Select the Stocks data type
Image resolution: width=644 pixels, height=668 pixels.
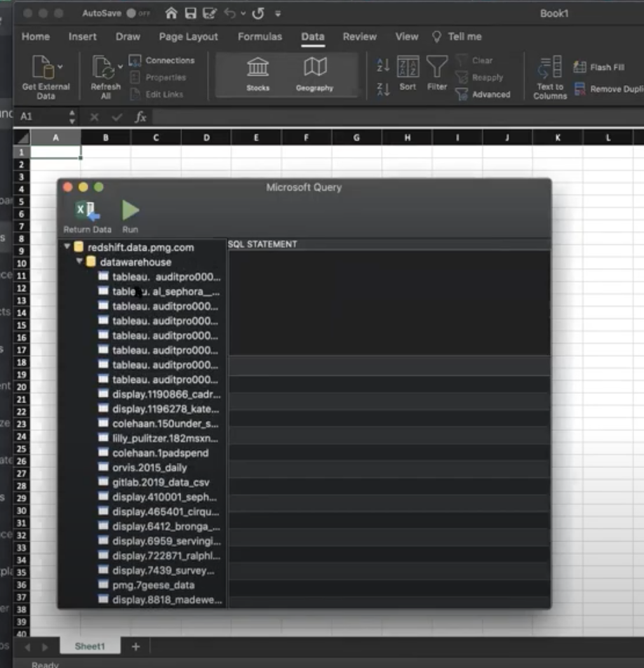point(258,75)
